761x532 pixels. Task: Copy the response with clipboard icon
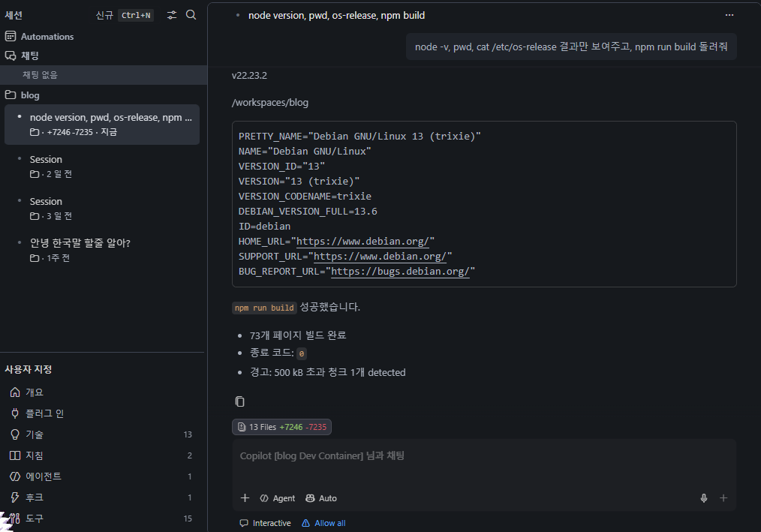239,401
